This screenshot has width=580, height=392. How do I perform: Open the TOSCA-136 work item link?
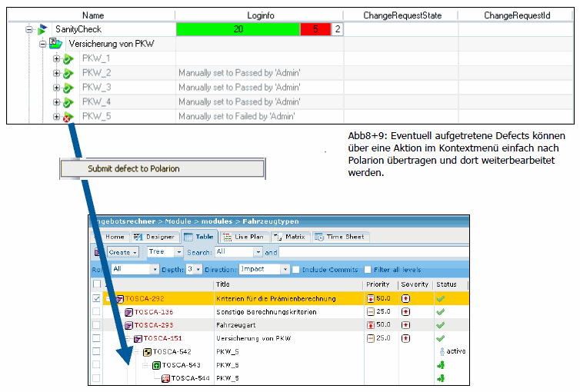click(x=154, y=312)
